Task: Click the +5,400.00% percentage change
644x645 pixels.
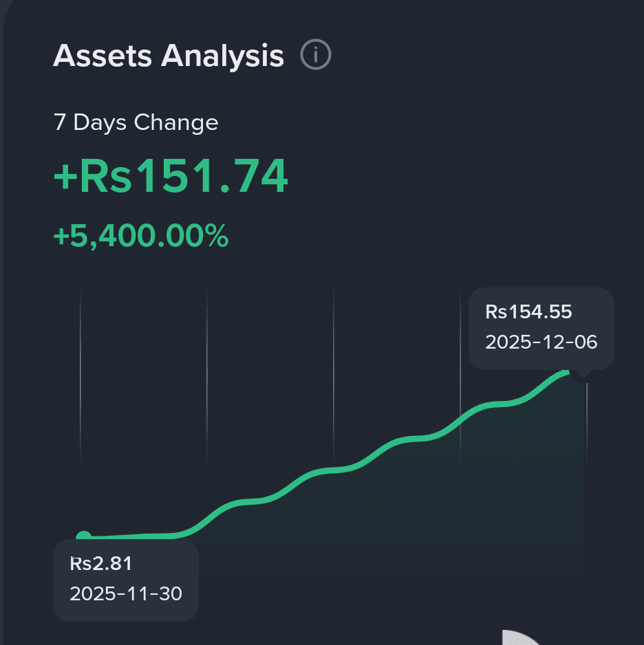Action: point(141,236)
